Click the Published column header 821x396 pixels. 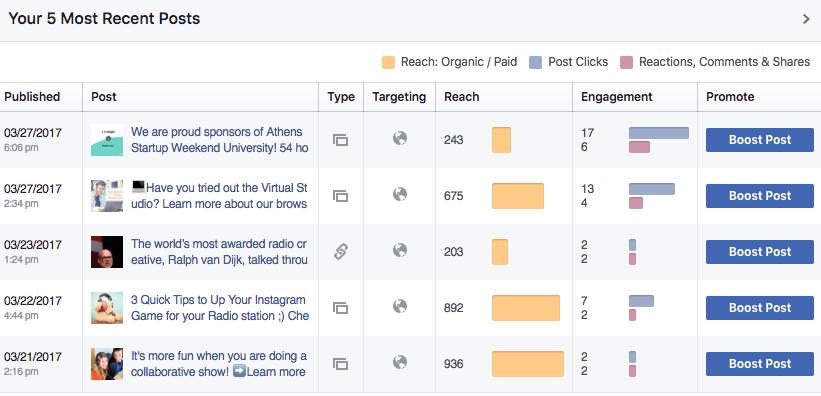32,97
